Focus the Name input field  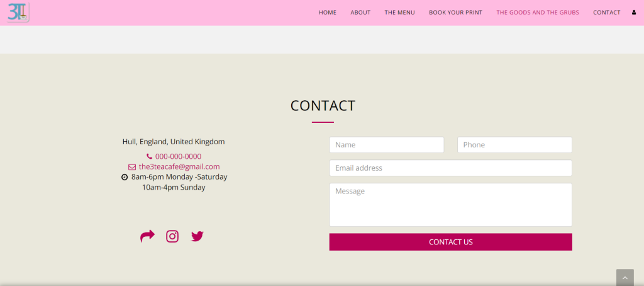[x=387, y=145]
